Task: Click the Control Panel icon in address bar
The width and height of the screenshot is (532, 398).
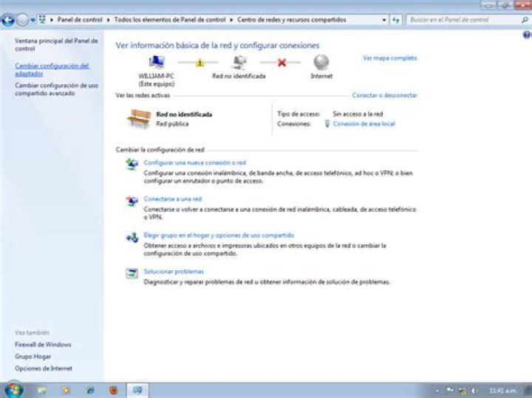Action: [x=42, y=19]
